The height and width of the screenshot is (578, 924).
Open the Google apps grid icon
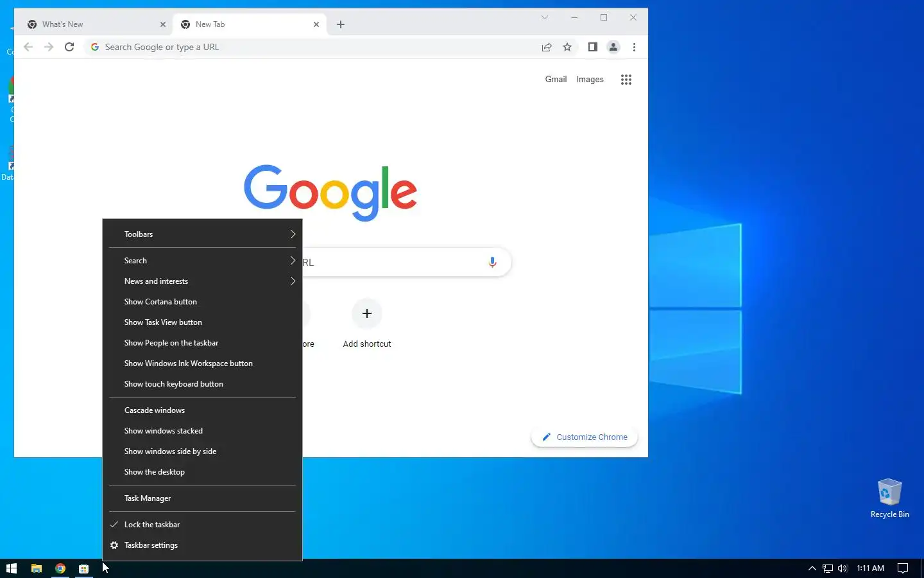pos(626,80)
